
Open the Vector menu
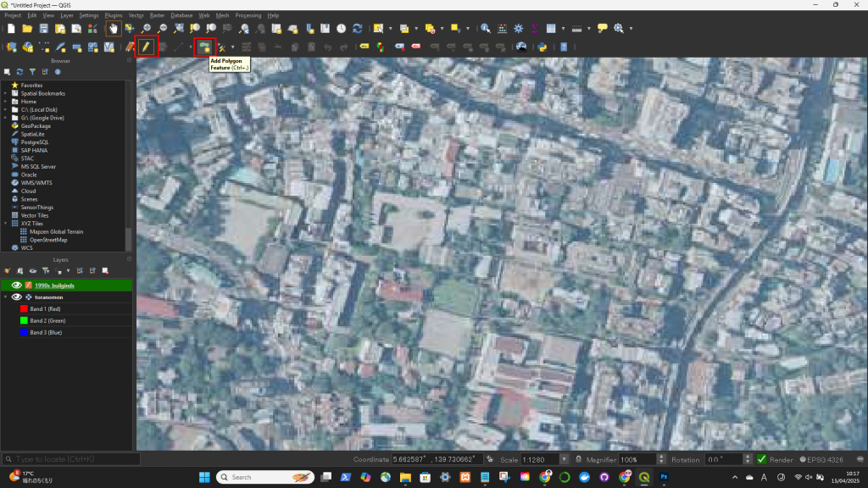(136, 15)
